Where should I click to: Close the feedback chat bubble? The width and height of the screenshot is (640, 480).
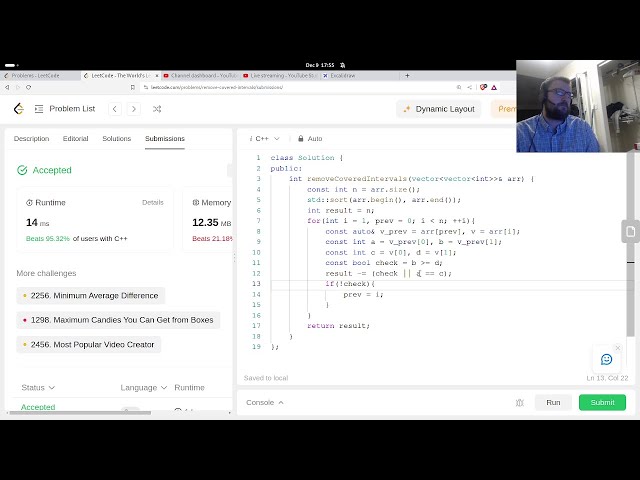[618, 348]
